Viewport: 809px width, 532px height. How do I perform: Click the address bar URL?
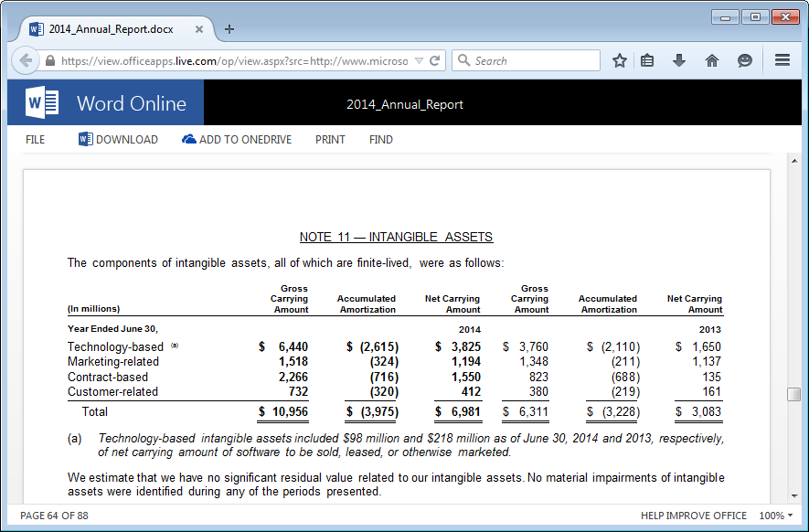pos(234,61)
